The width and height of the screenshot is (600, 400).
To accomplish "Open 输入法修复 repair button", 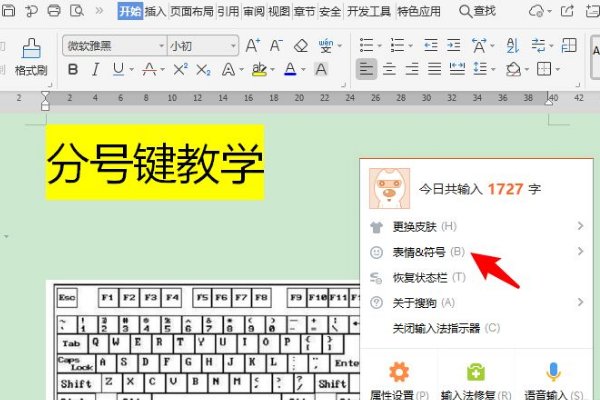I will tap(476, 378).
